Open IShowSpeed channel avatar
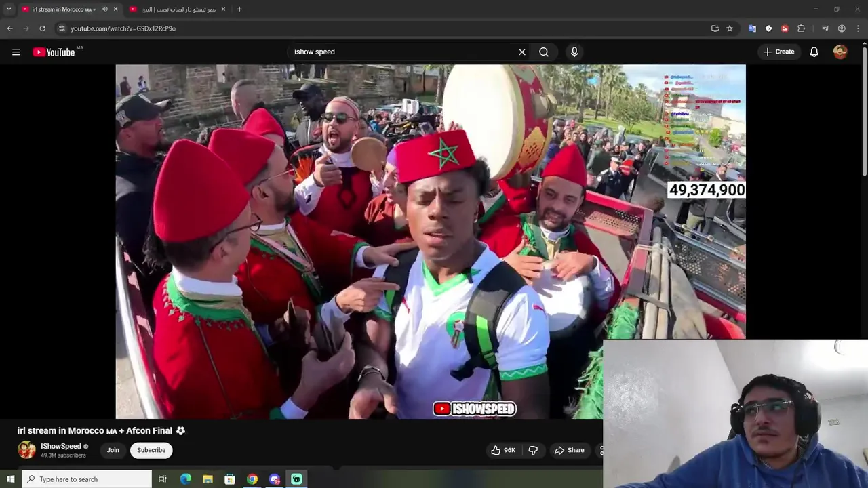Viewport: 868px width, 488px height. 26,450
